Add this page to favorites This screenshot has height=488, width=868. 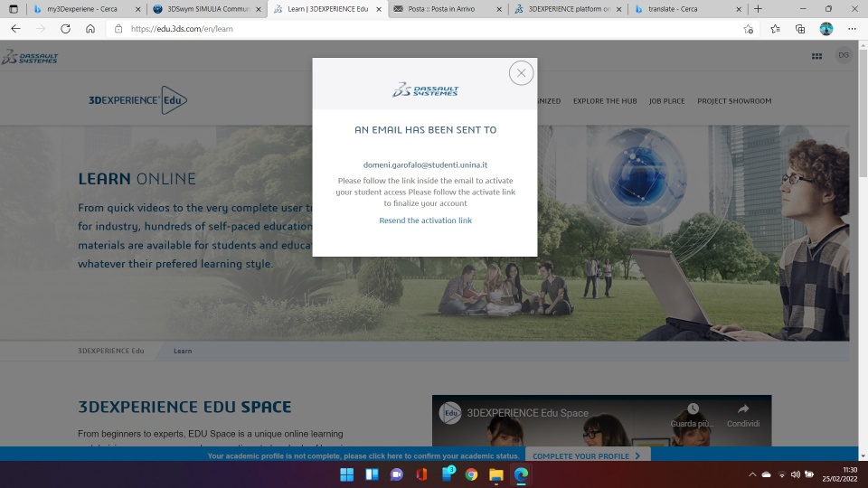(x=749, y=29)
